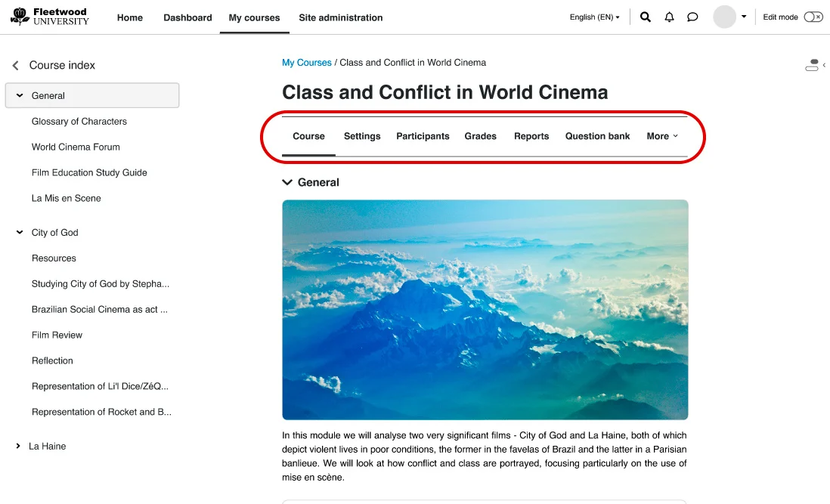The width and height of the screenshot is (830, 504).
Task: Select My courses in top navigation
Action: (254, 17)
